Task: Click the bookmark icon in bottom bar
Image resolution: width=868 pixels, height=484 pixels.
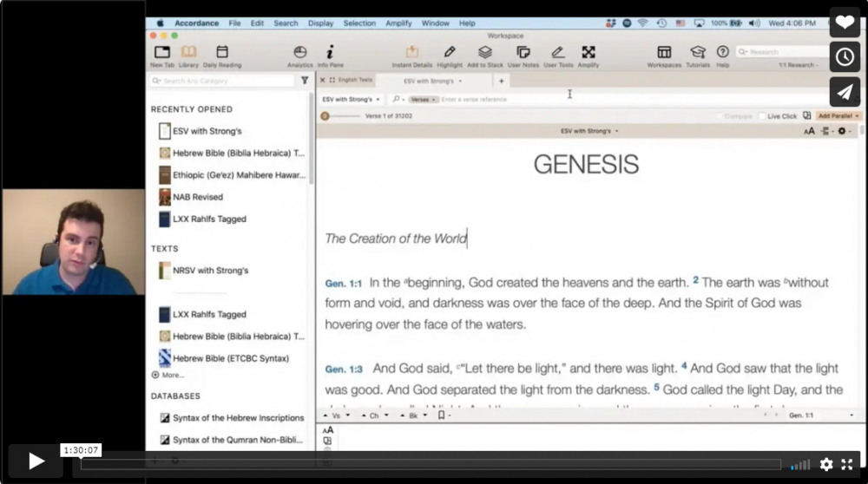Action: click(441, 415)
